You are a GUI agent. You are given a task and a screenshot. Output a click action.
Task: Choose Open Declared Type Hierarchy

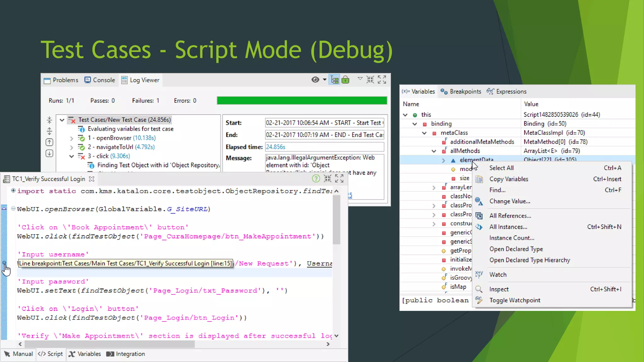pyautogui.click(x=553, y=260)
